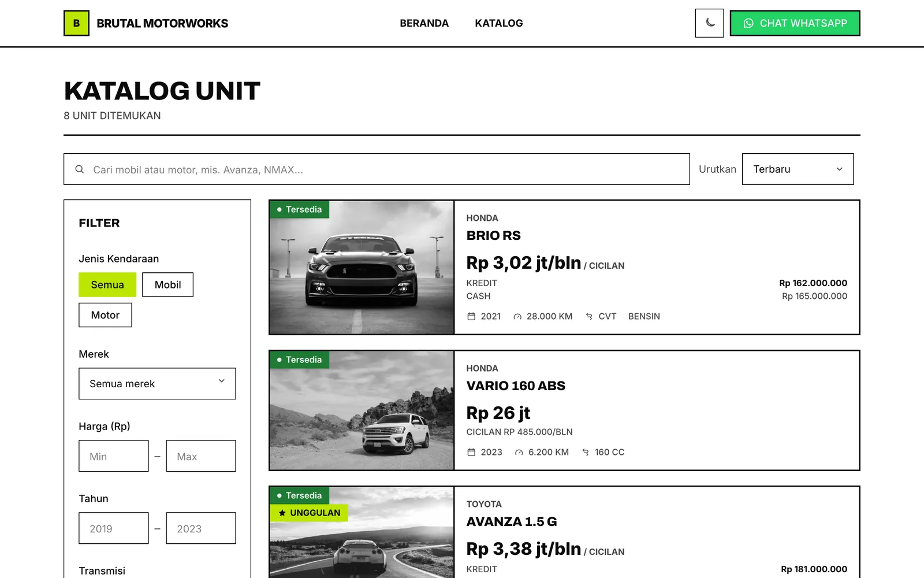Click the Tersedia badge on Brio RS
The width and height of the screenshot is (924, 578).
(299, 209)
